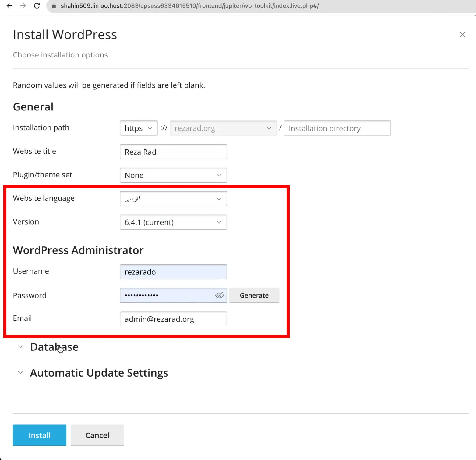Viewport: 476px width, 460px height.
Task: Reload the page with refresh icon
Action: click(37, 6)
